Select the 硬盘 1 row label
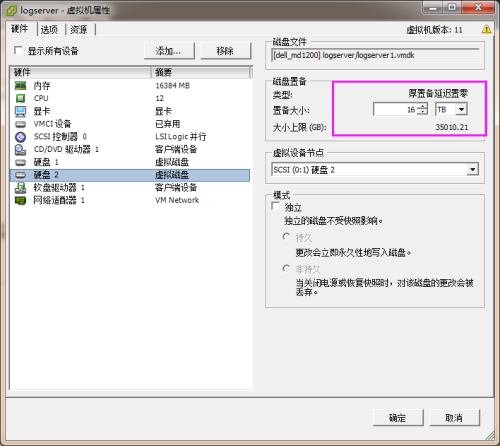Viewport: 500px width, 446px height. point(46,162)
